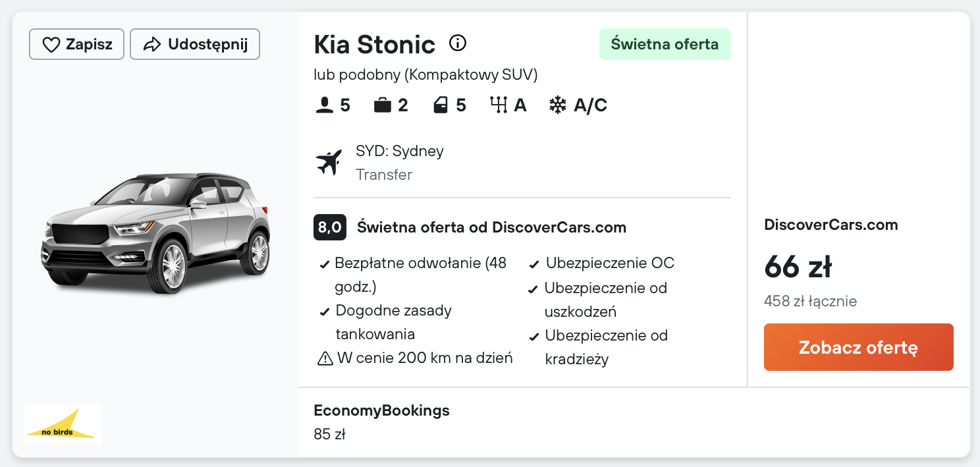Screen dimensions: 980x467
Task: Click the transmission gearbox icon
Action: (x=498, y=105)
